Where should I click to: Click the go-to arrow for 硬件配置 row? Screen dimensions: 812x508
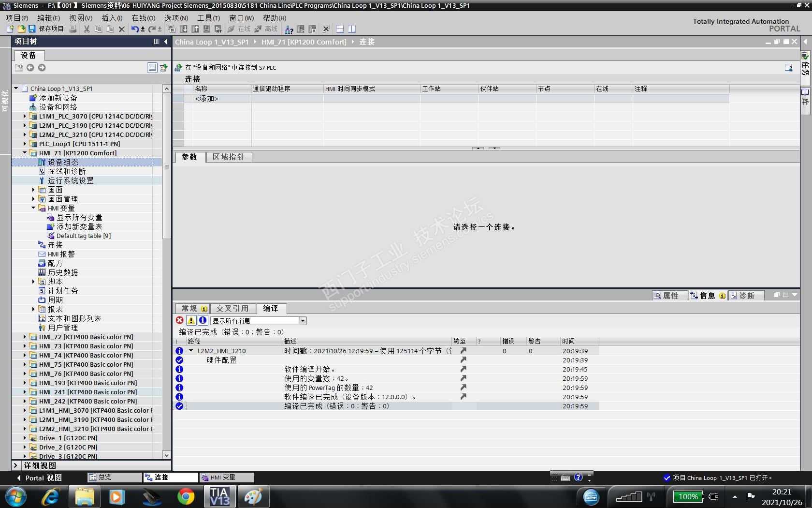463,360
